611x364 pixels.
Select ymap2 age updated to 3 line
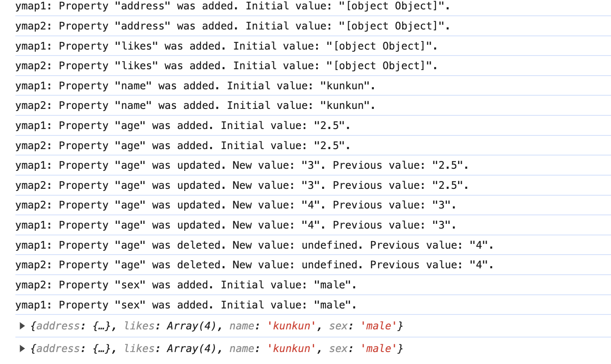[x=242, y=185]
